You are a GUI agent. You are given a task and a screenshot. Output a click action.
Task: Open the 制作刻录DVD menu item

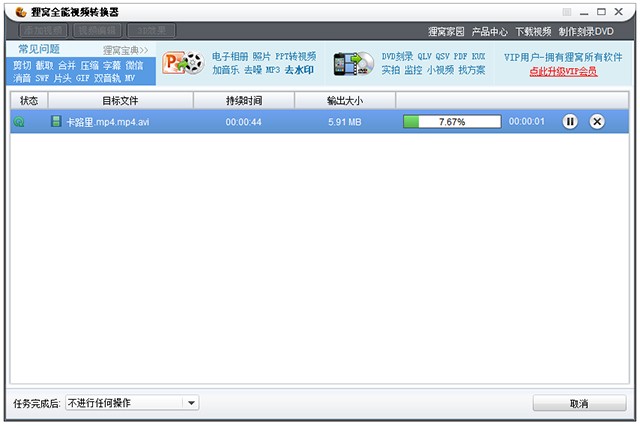click(x=586, y=31)
